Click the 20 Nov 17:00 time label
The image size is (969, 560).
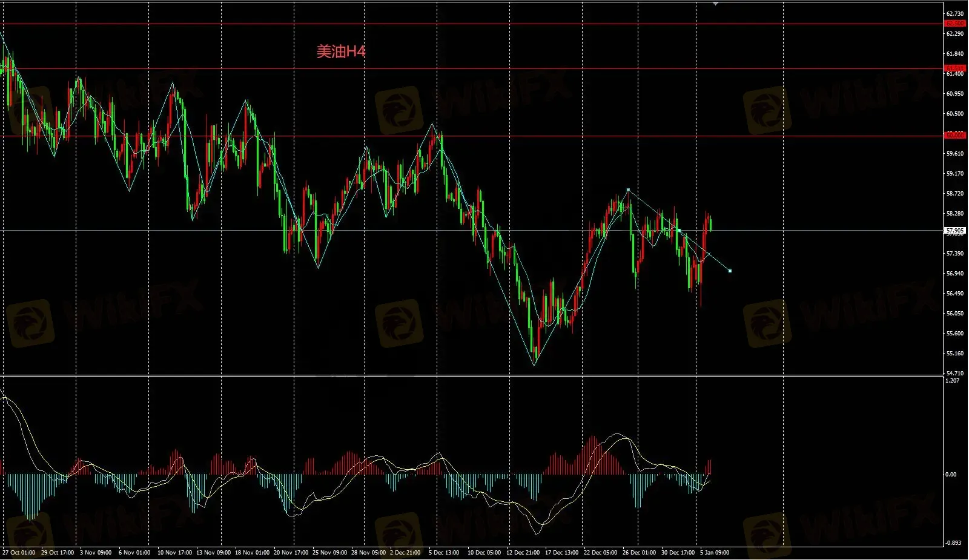(x=291, y=553)
